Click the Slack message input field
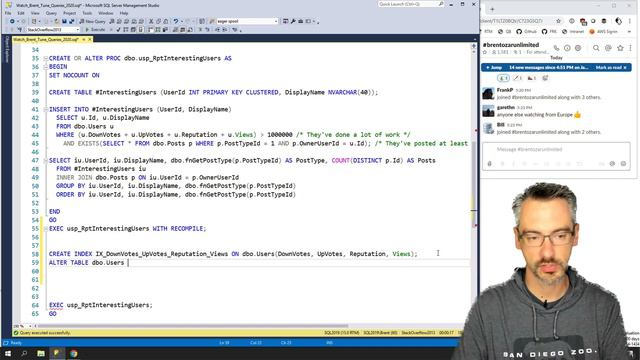Image resolution: width=640 pixels, height=360 pixels. coord(556,149)
